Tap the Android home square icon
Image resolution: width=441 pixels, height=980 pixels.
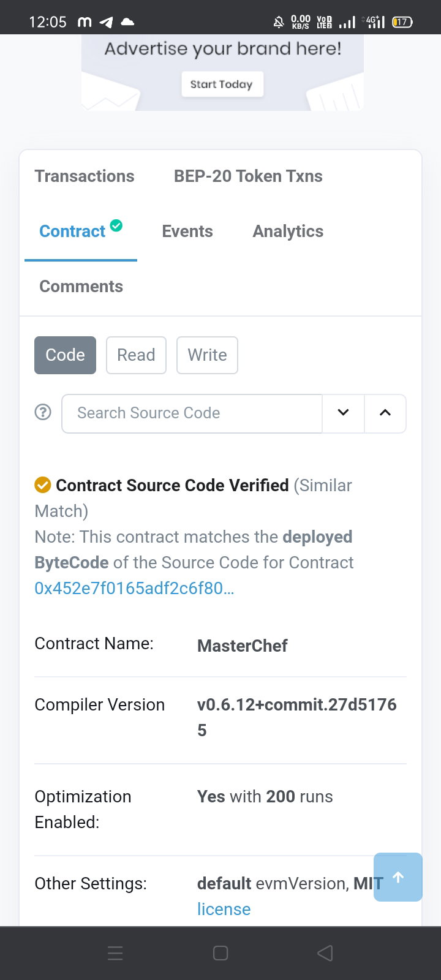point(221,952)
